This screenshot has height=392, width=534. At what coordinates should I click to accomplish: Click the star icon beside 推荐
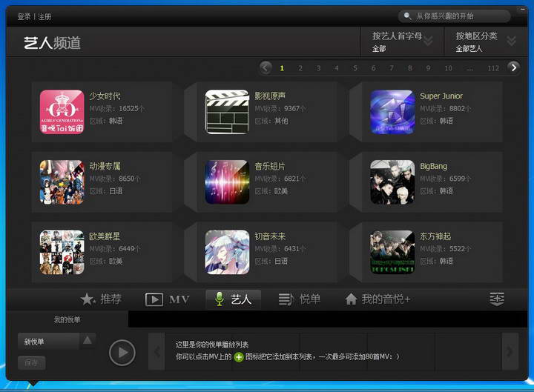click(88, 299)
